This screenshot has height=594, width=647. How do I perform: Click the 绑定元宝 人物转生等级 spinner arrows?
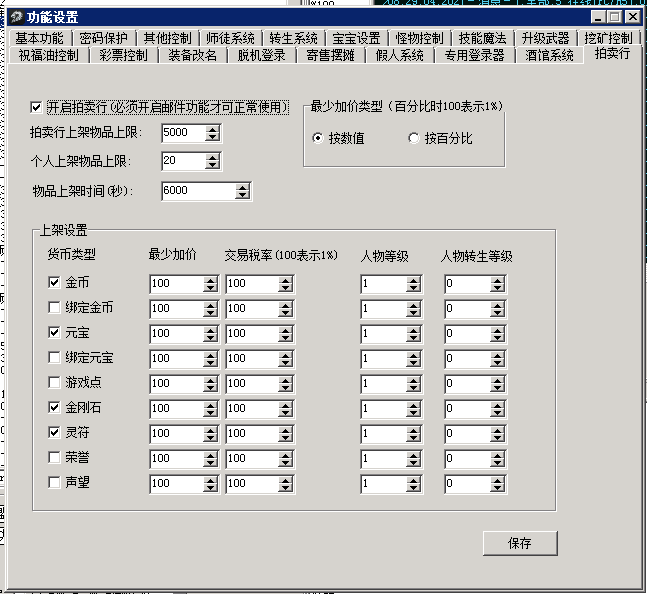coord(498,359)
